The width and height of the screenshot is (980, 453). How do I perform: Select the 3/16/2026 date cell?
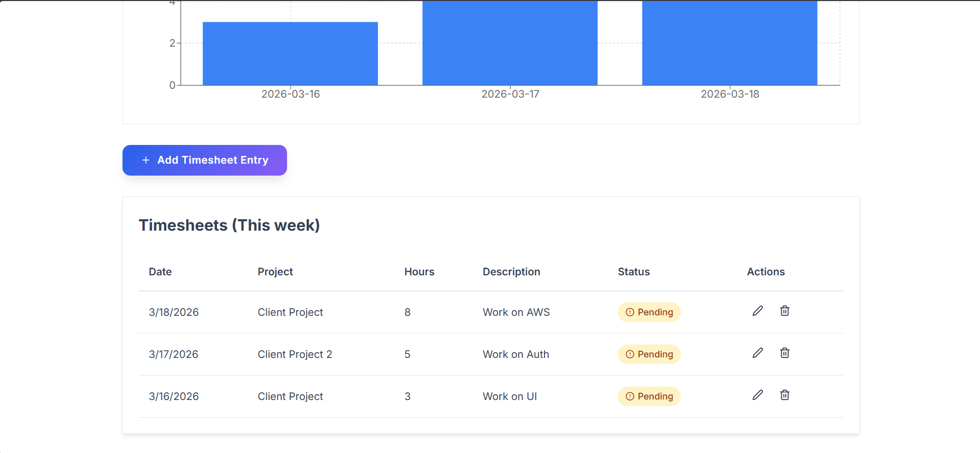[174, 396]
